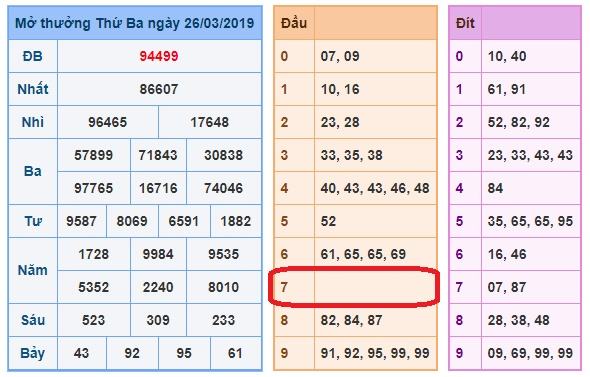Click Sáu prize number 309

point(158,320)
